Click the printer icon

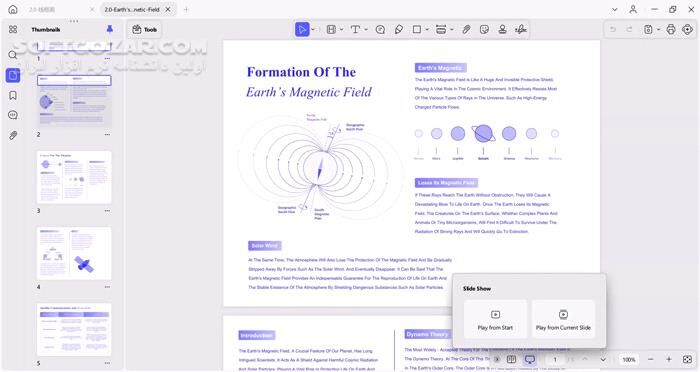click(x=671, y=29)
